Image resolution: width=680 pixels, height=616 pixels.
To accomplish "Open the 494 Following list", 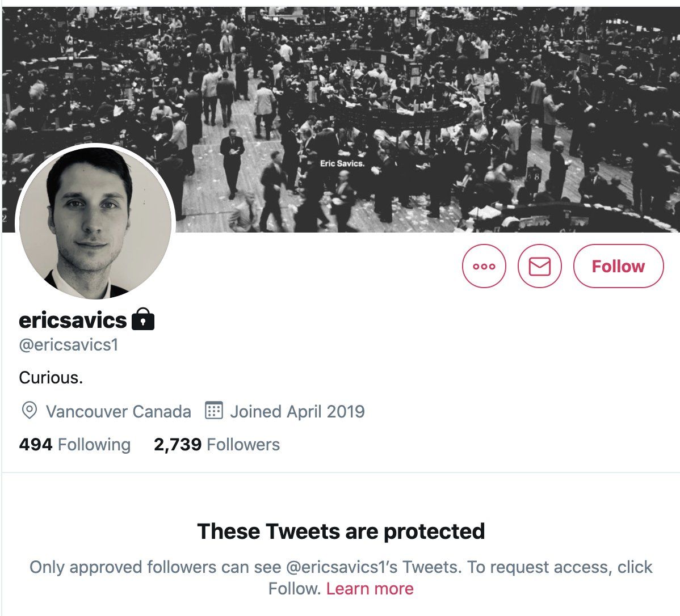I will pos(74,445).
